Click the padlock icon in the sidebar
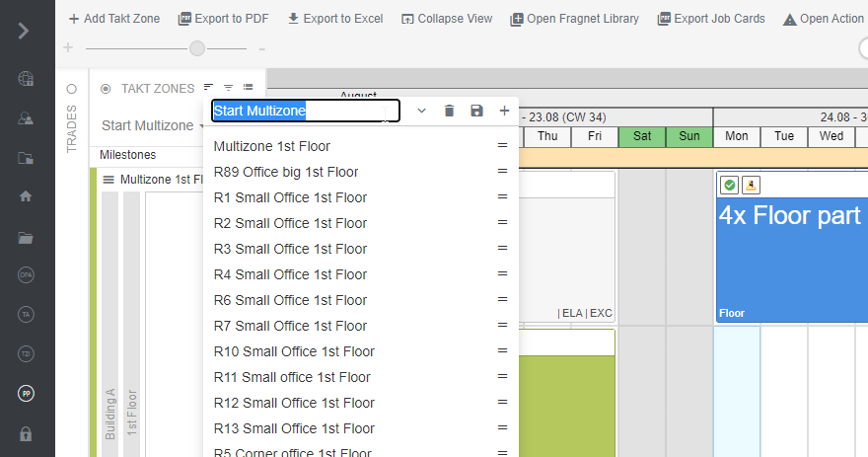 click(26, 433)
